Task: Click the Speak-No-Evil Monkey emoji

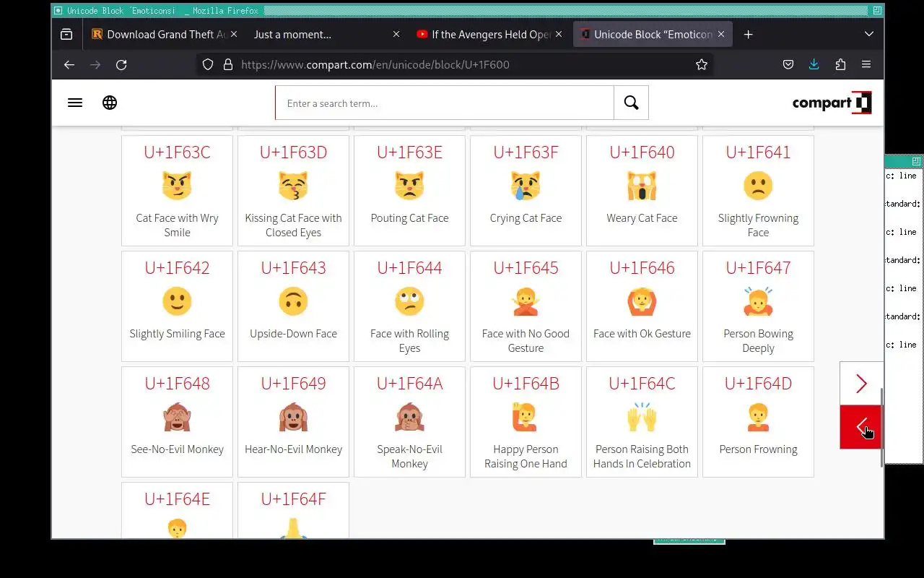Action: tap(409, 417)
